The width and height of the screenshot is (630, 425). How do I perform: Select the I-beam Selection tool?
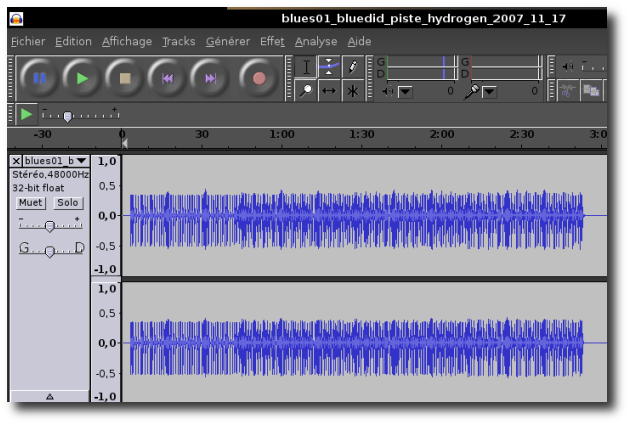click(307, 67)
